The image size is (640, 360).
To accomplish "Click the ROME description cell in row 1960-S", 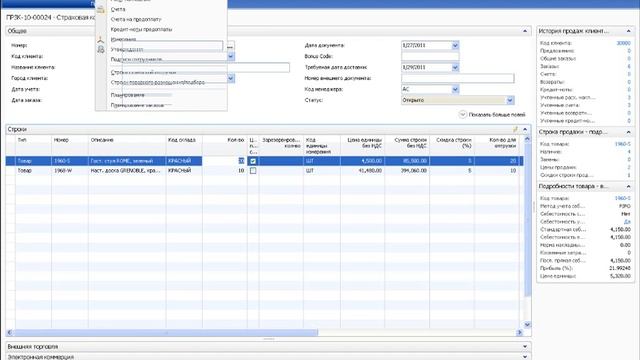I will (127, 161).
